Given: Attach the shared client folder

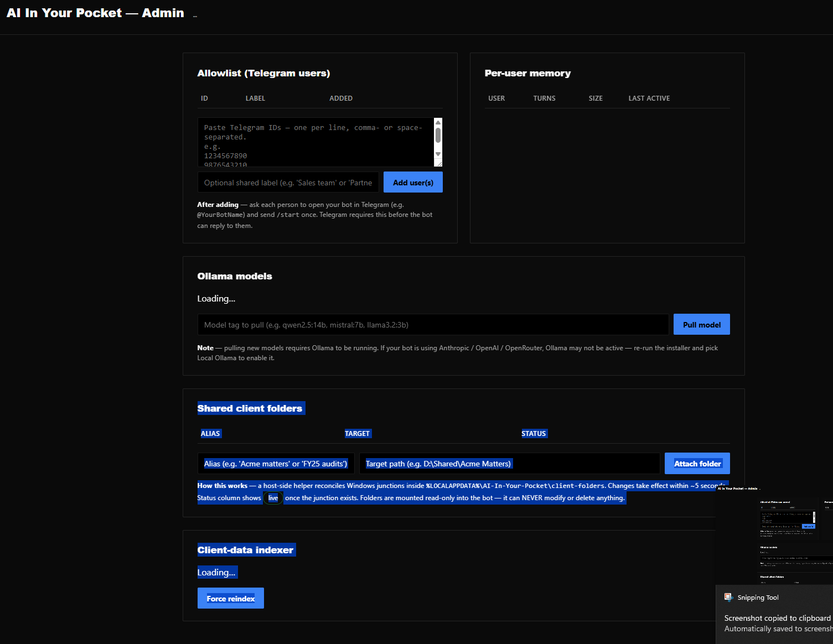Looking at the screenshot, I should pyautogui.click(x=697, y=464).
